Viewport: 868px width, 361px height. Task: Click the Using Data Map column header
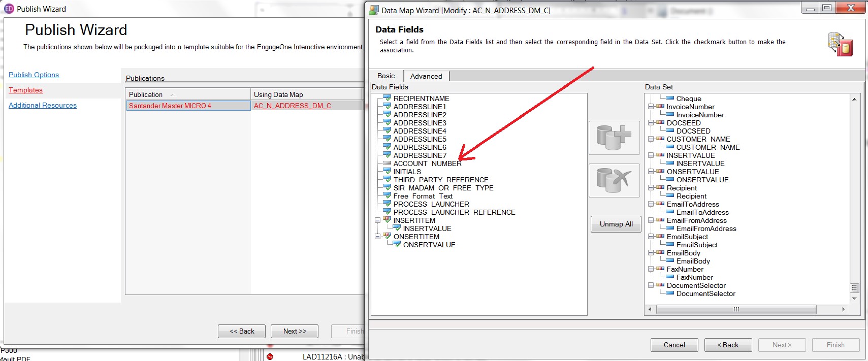tap(306, 94)
